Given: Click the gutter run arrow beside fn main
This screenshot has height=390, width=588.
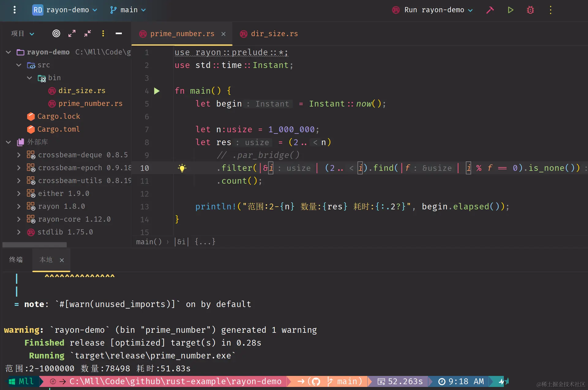Looking at the screenshot, I should coord(157,91).
